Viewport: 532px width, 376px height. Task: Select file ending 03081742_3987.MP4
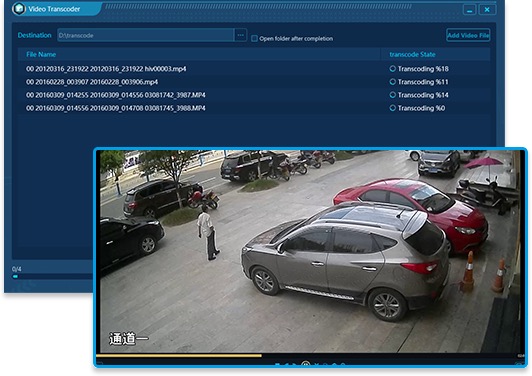[x=116, y=95]
